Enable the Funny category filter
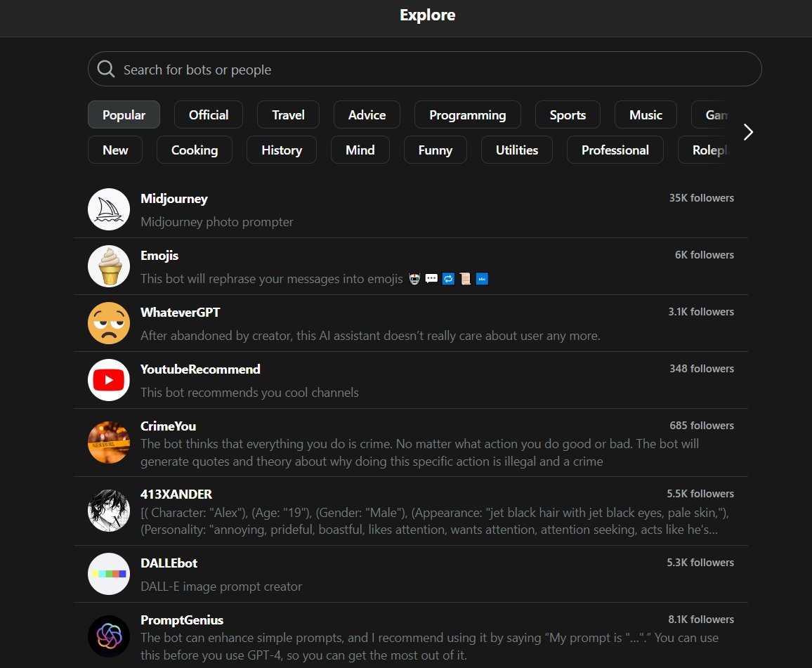Image resolution: width=812 pixels, height=668 pixels. tap(435, 150)
